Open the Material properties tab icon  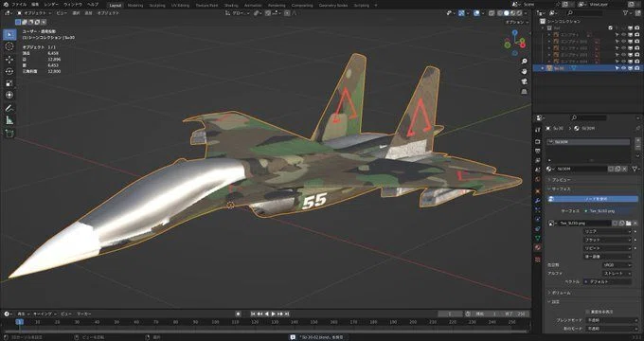point(538,248)
